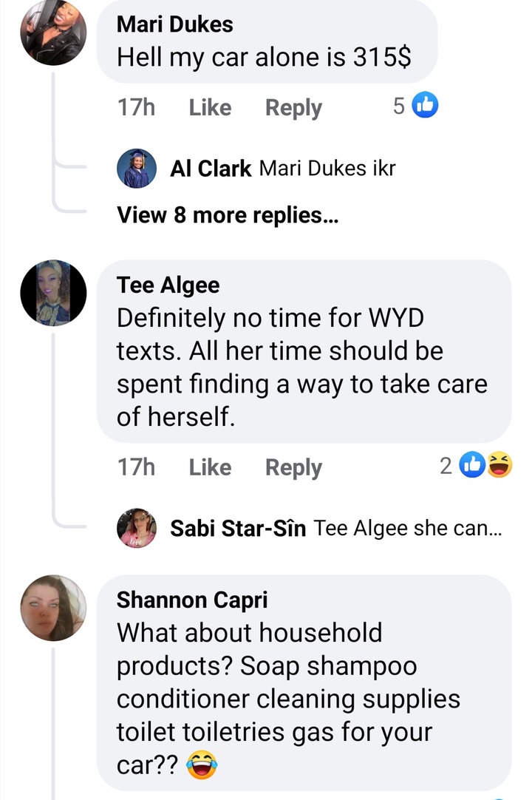Tap Sabi Star-Sîn's small avatar
This screenshot has height=800, width=532.
[137, 528]
